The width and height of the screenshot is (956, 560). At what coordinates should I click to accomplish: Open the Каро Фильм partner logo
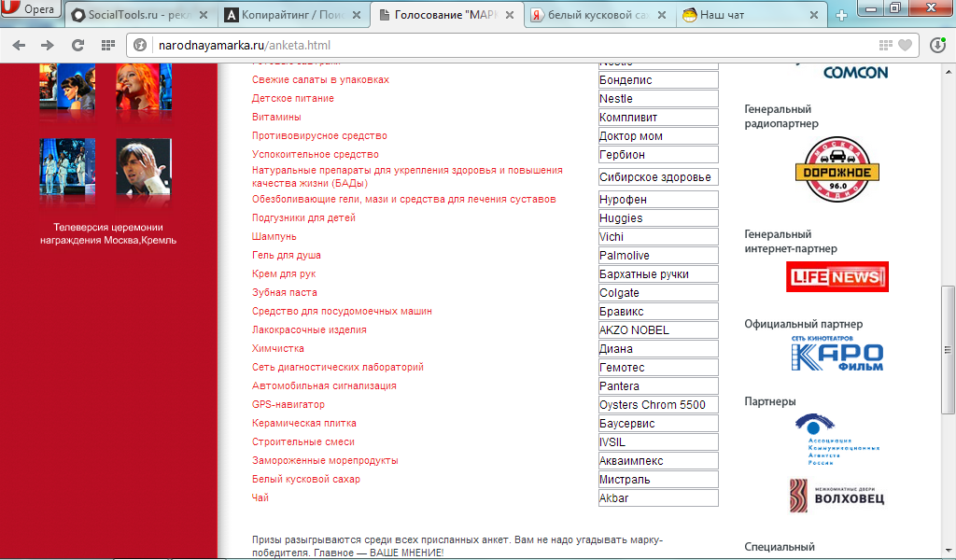tap(837, 354)
